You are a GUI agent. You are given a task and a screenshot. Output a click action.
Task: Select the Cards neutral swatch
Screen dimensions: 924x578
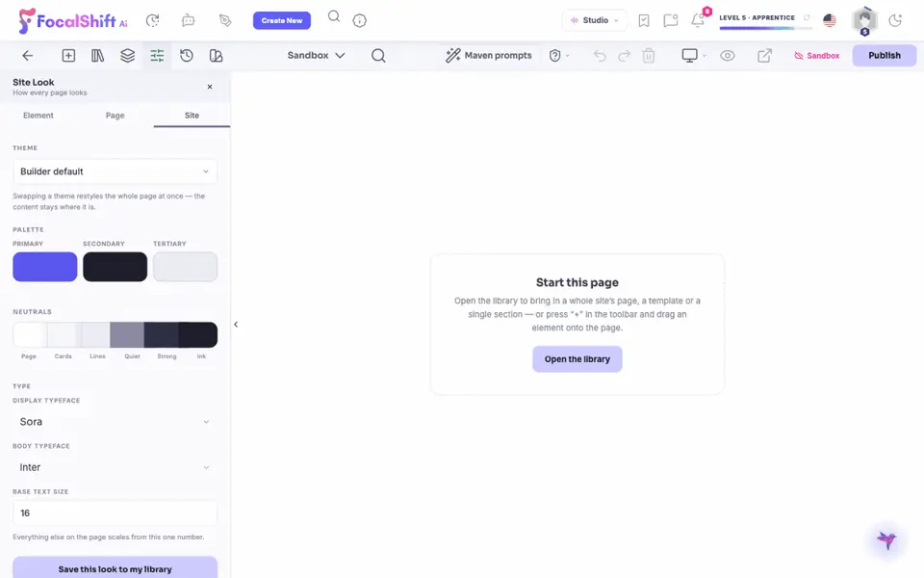tap(64, 335)
